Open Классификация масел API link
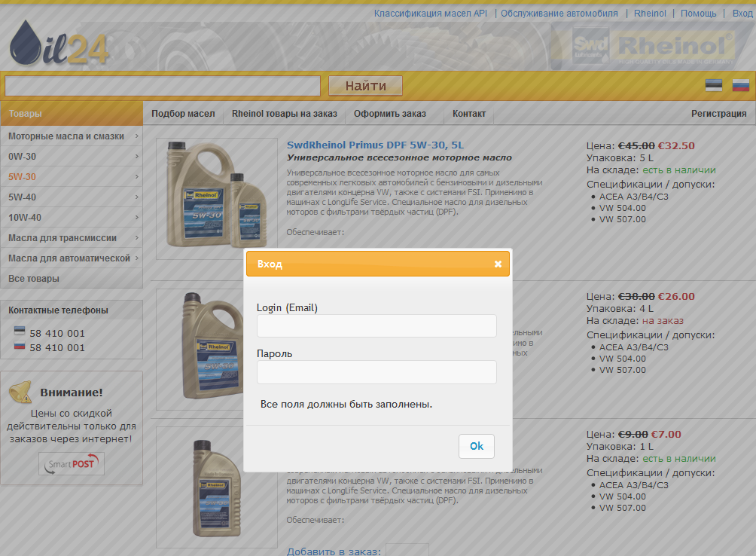756x556 pixels. tap(431, 14)
